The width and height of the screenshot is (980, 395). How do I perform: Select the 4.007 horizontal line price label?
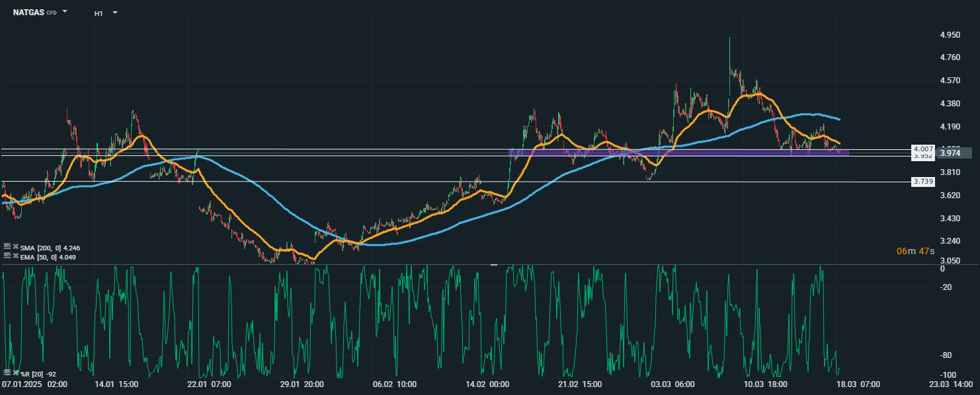(922, 149)
